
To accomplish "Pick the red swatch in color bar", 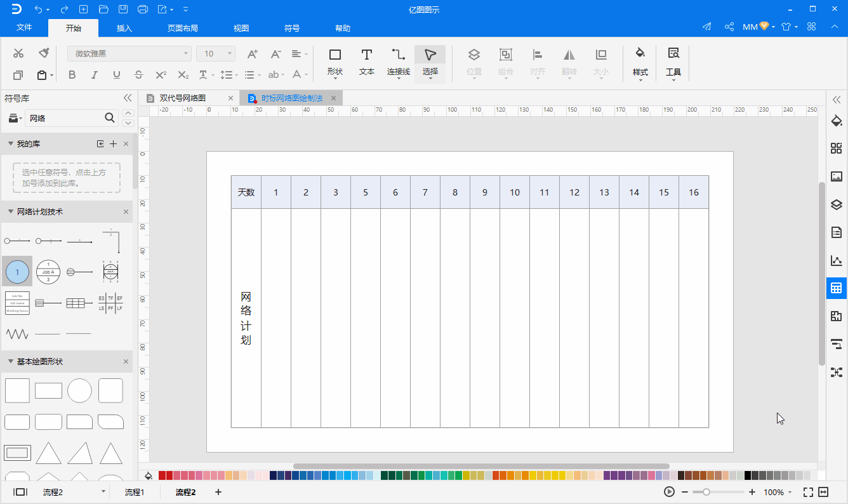I will click(162, 475).
